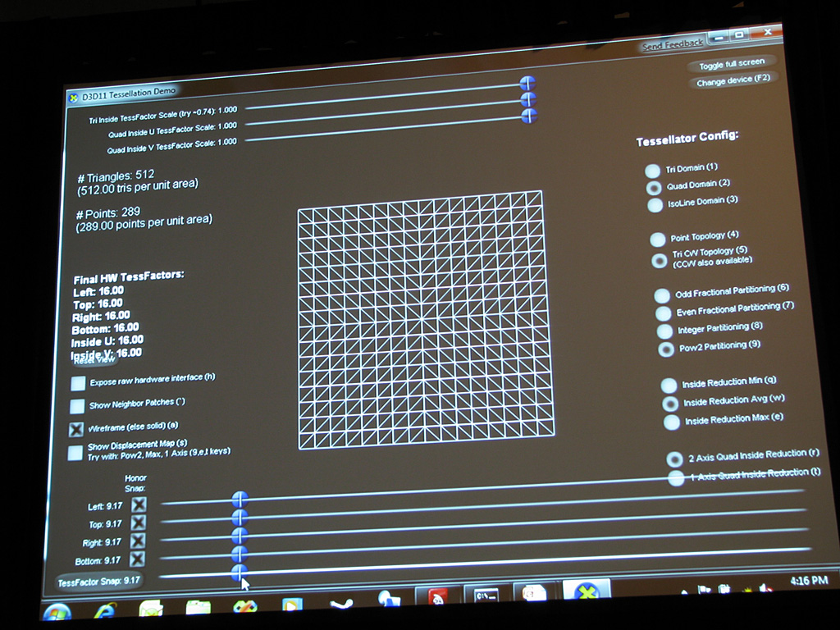The image size is (840, 630).
Task: Toggle Honor Snap checkbox for Bottom
Action: (x=137, y=559)
